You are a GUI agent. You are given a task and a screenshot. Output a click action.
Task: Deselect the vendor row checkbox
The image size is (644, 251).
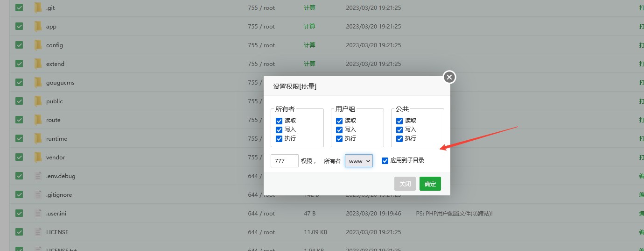pos(19,157)
